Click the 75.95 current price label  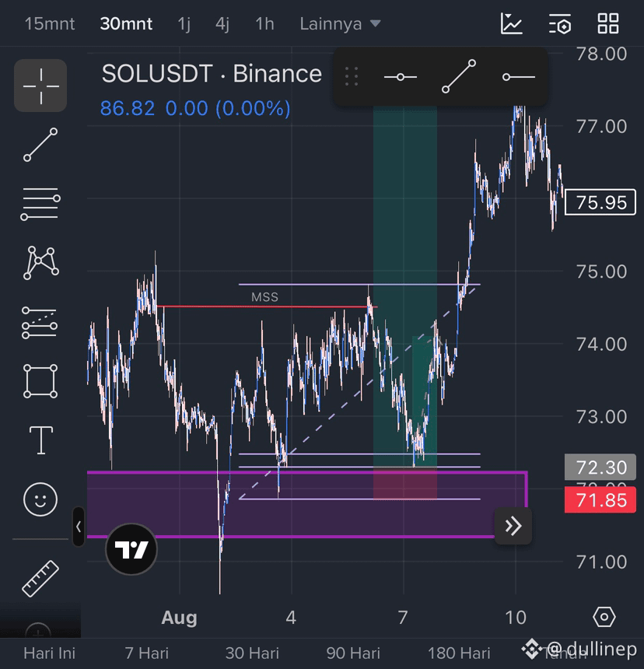600,202
